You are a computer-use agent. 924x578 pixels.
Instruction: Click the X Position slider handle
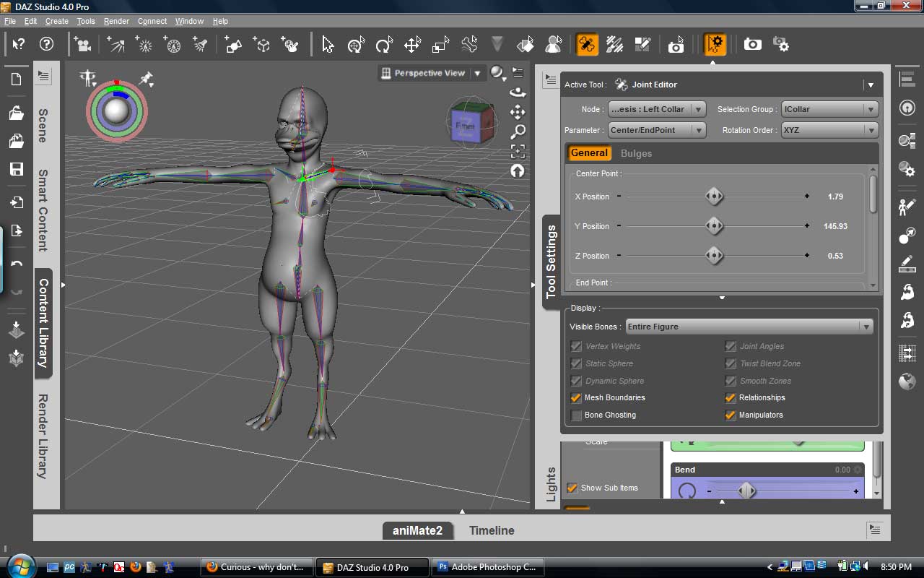[714, 197]
